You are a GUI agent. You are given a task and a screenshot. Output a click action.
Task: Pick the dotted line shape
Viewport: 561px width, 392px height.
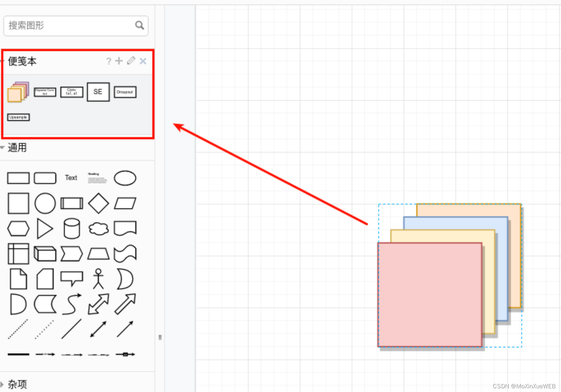pos(45,329)
